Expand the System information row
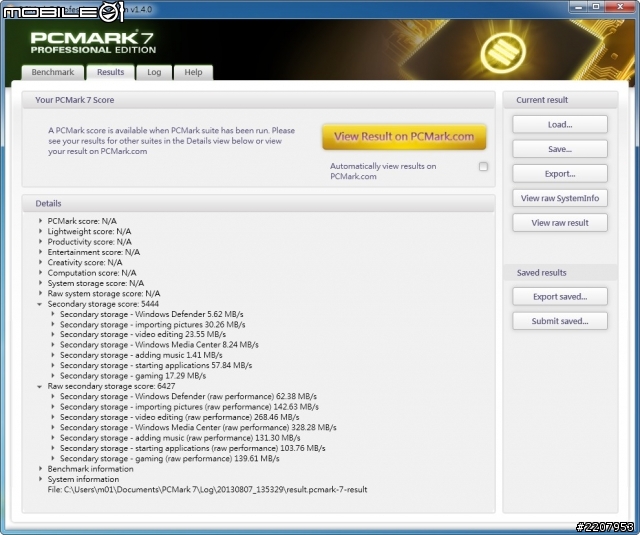The height and width of the screenshot is (535, 640). coord(40,479)
